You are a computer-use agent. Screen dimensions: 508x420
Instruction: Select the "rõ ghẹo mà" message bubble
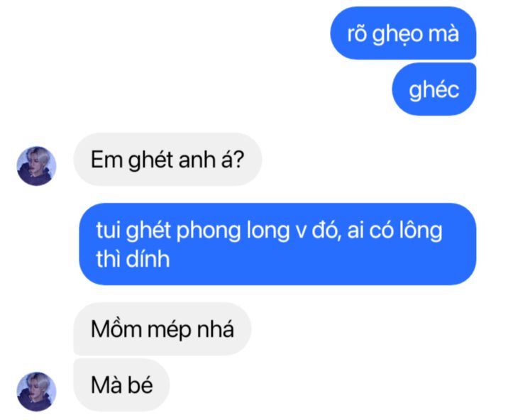point(403,33)
